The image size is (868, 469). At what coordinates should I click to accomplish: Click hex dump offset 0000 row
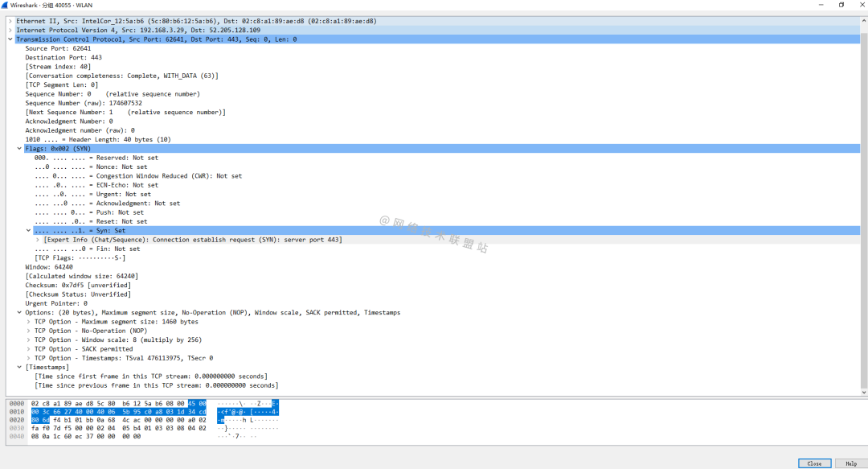point(17,404)
